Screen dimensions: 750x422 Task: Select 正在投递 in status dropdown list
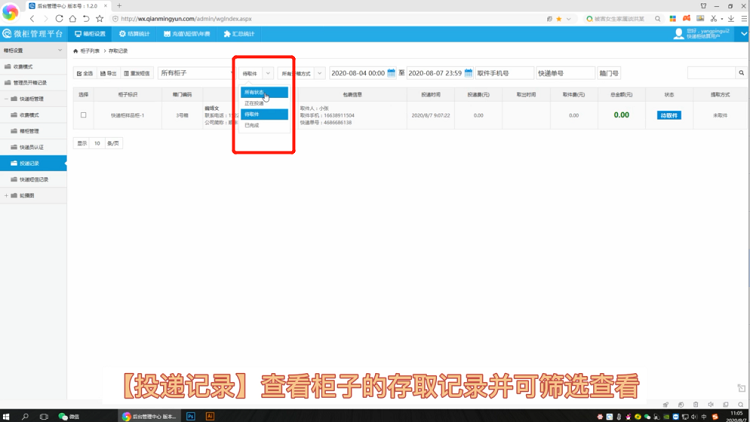255,103
